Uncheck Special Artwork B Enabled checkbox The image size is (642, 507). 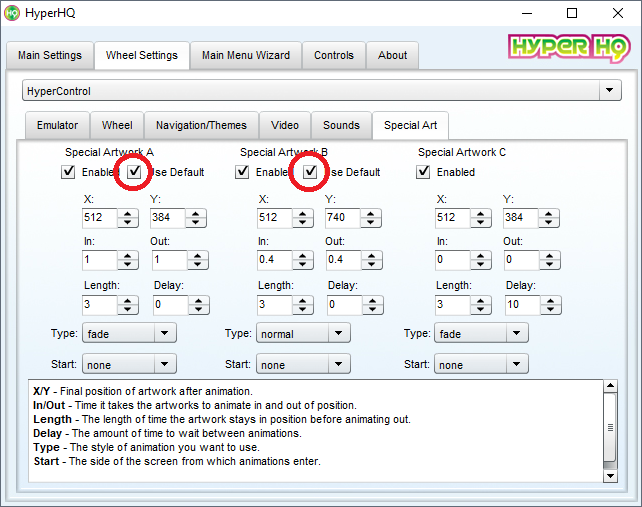click(x=243, y=172)
